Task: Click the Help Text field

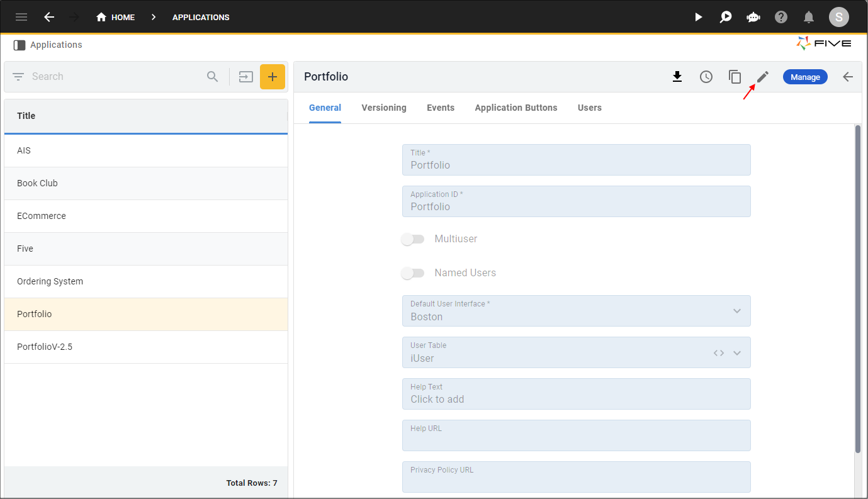Action: tap(577, 394)
